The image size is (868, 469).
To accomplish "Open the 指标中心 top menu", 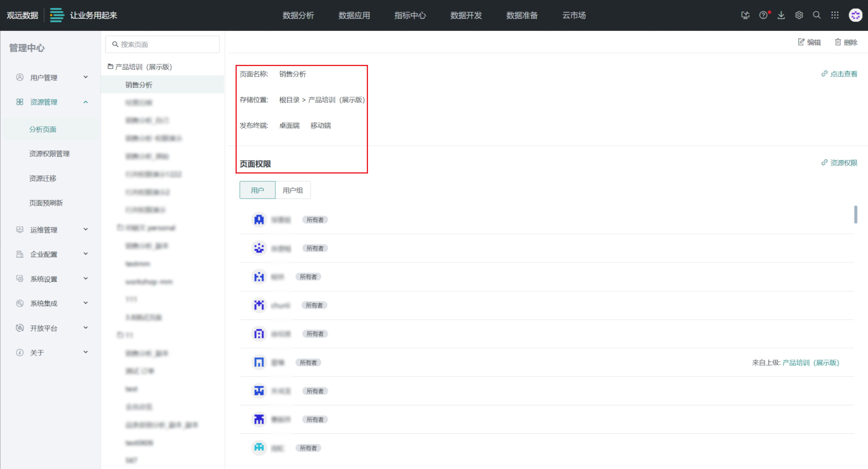I will coord(410,15).
